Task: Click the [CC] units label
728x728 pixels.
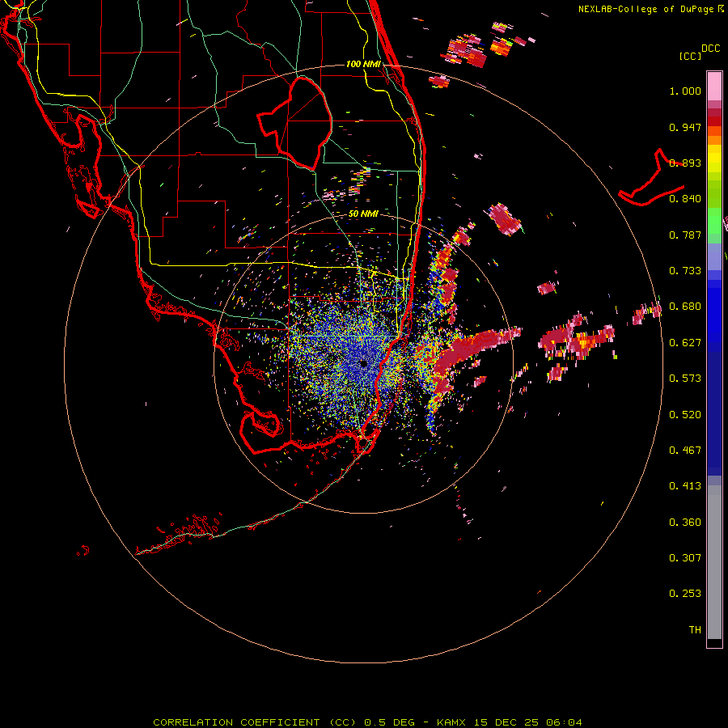Action: pyautogui.click(x=690, y=56)
